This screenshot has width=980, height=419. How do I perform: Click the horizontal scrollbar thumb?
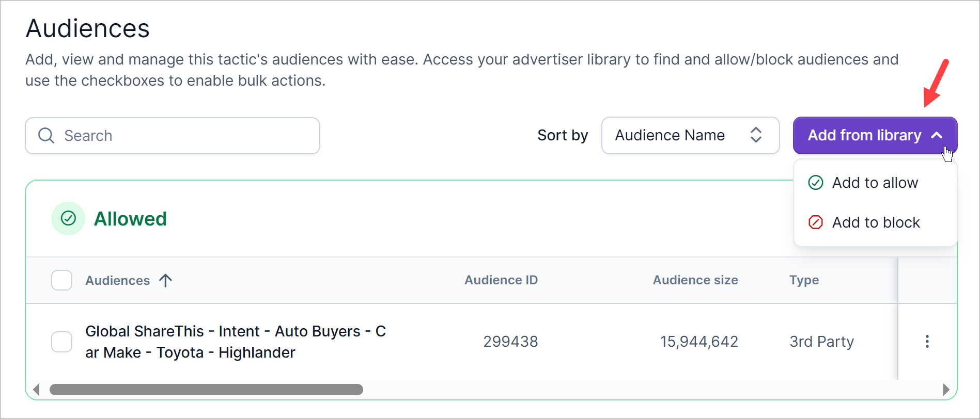tap(206, 390)
